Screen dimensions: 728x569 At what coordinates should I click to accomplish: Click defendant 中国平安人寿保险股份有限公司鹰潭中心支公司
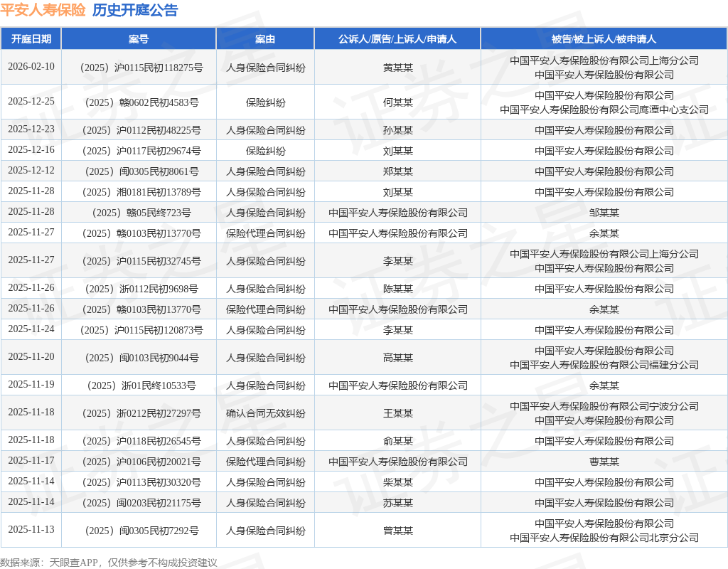click(x=604, y=110)
